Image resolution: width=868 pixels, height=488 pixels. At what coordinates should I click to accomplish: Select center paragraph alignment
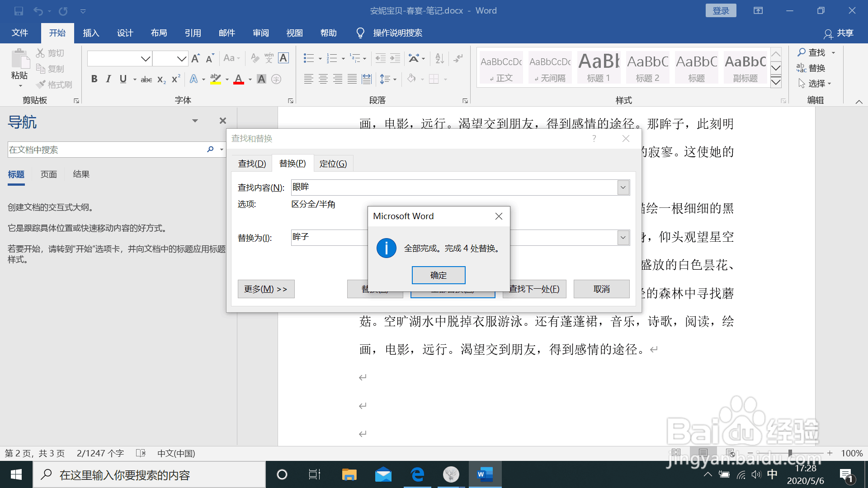pyautogui.click(x=323, y=79)
